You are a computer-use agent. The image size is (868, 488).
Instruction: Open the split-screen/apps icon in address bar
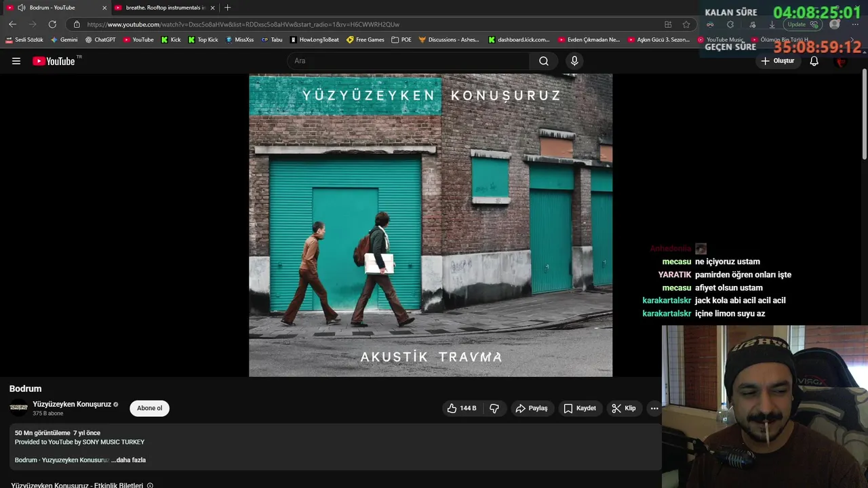[x=668, y=24]
